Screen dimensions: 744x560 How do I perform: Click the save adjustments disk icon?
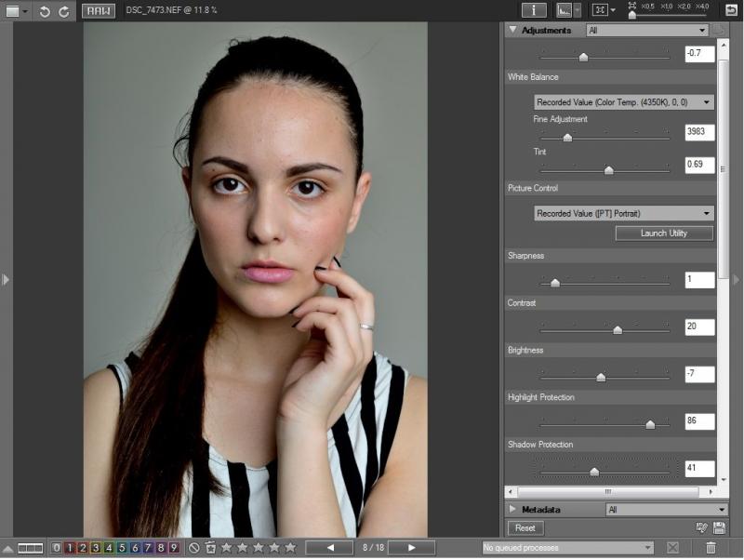(x=719, y=527)
